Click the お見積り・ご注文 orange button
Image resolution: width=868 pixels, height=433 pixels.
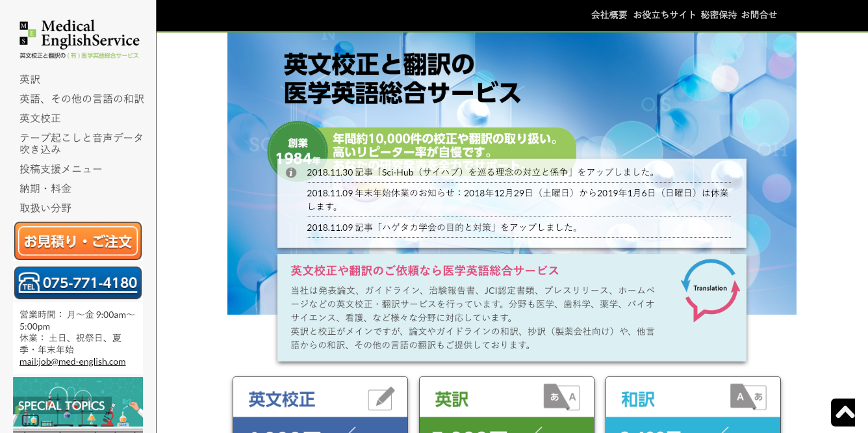77,241
